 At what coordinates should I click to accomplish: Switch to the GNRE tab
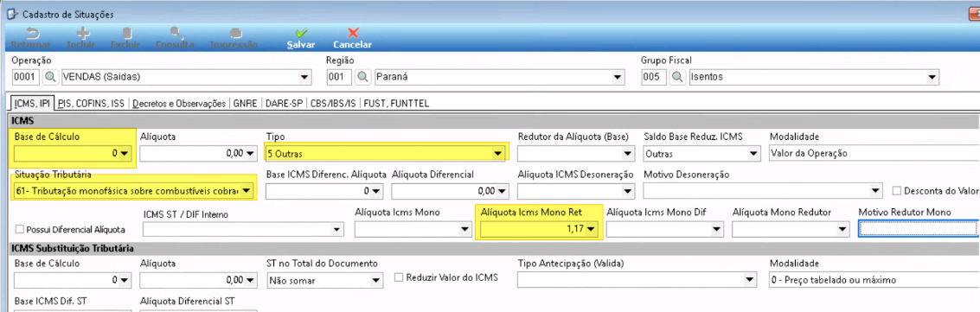pyautogui.click(x=245, y=105)
